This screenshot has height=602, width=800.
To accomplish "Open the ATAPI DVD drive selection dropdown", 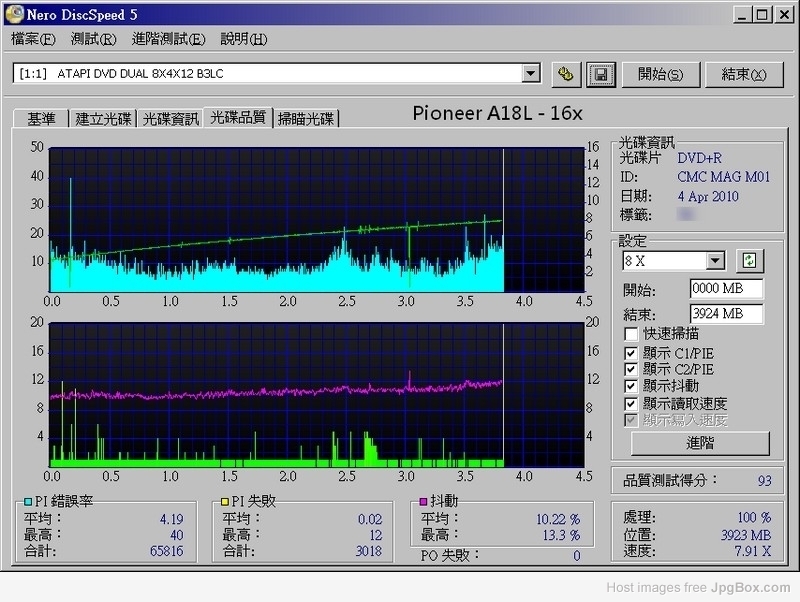I will click(x=531, y=74).
